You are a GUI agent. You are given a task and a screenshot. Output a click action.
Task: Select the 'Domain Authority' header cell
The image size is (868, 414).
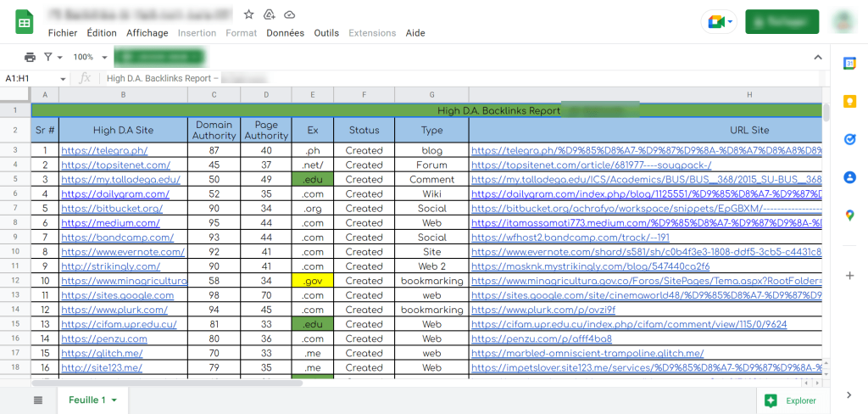pos(214,131)
